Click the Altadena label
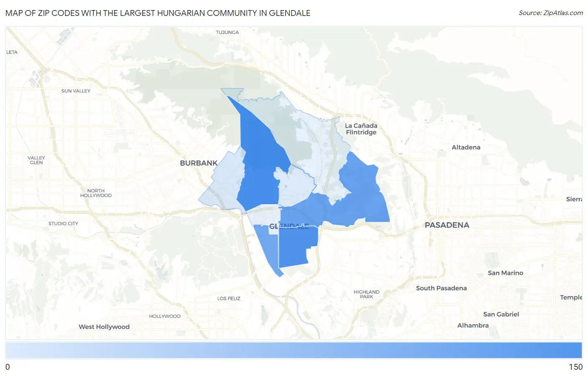Viewport: 588px width, 376px height. click(466, 147)
